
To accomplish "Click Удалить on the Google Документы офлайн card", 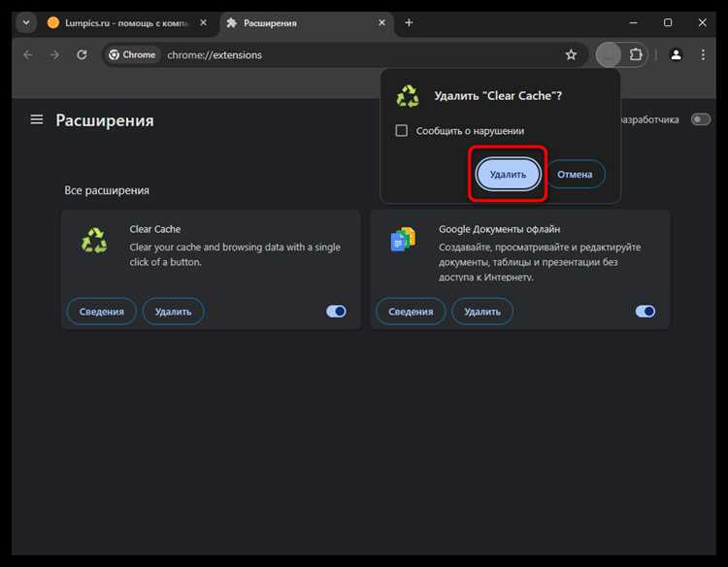I will click(482, 312).
